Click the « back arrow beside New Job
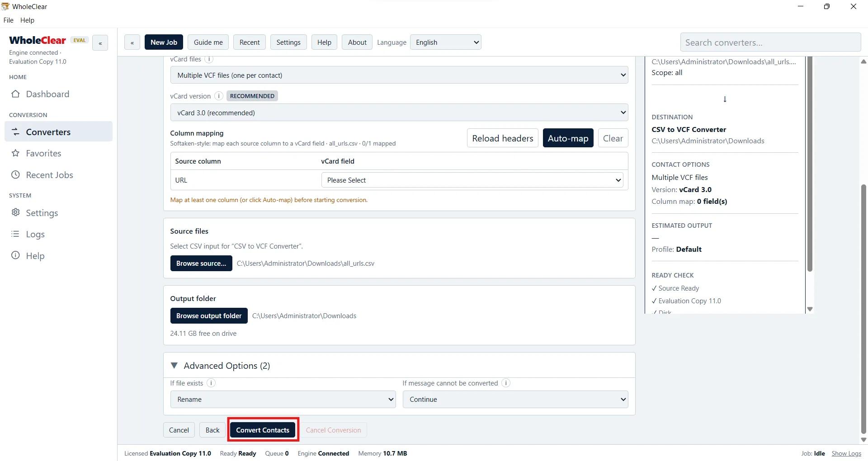The width and height of the screenshot is (868, 461). click(x=132, y=42)
